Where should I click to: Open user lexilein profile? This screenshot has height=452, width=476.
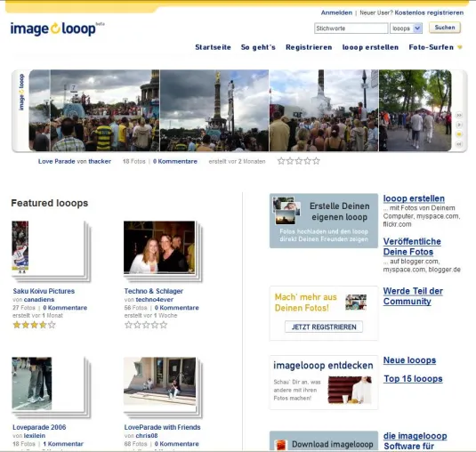(x=35, y=436)
